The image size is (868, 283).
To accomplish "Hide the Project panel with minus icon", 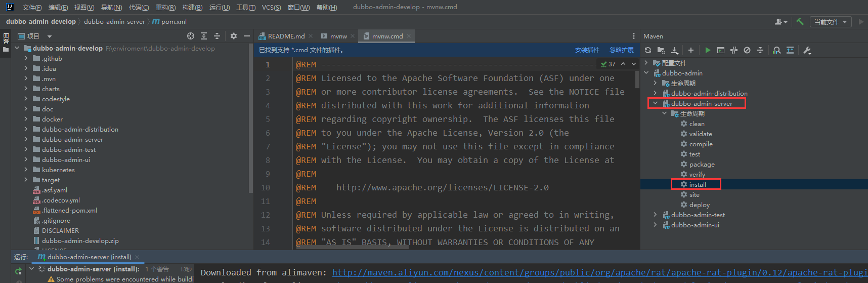I will pos(247,36).
